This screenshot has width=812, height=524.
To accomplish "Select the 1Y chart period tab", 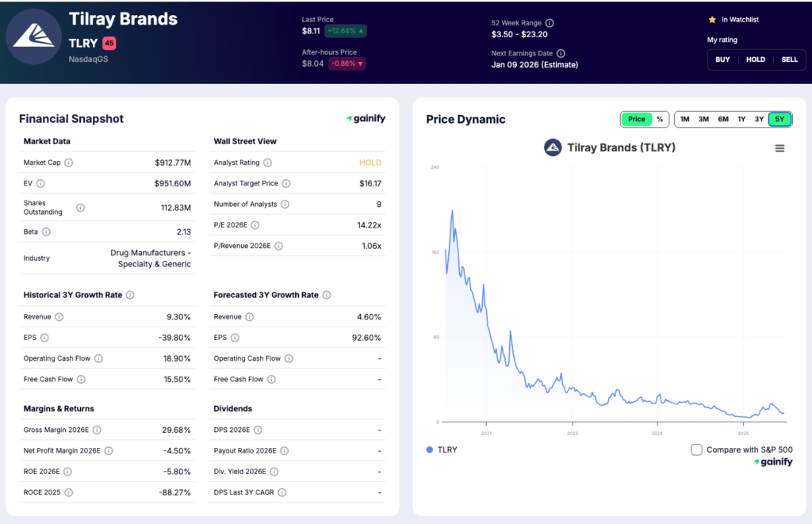I will [x=741, y=119].
